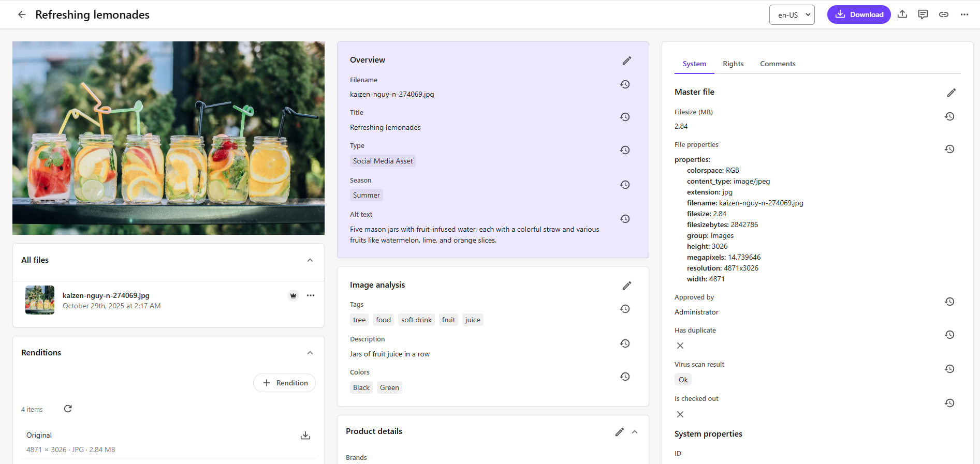980x464 pixels.
Task: Click the resolution 4871x3026 property line
Action: click(x=723, y=268)
